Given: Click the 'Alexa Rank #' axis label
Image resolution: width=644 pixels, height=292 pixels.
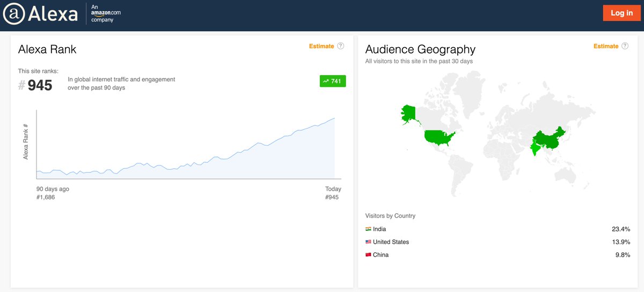Looking at the screenshot, I should tap(25, 141).
